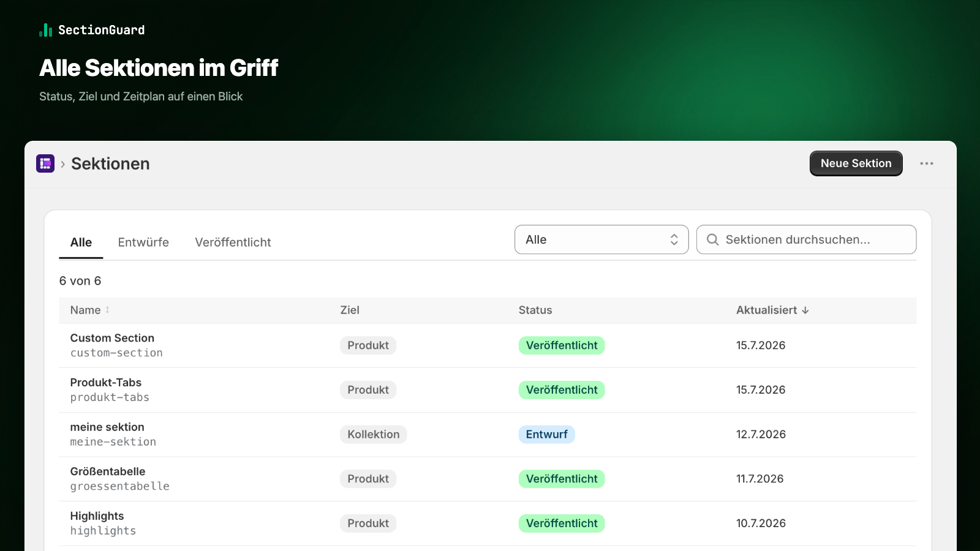Click Produkt badge in Custom Section row
Image resolution: width=980 pixels, height=551 pixels.
tap(368, 345)
